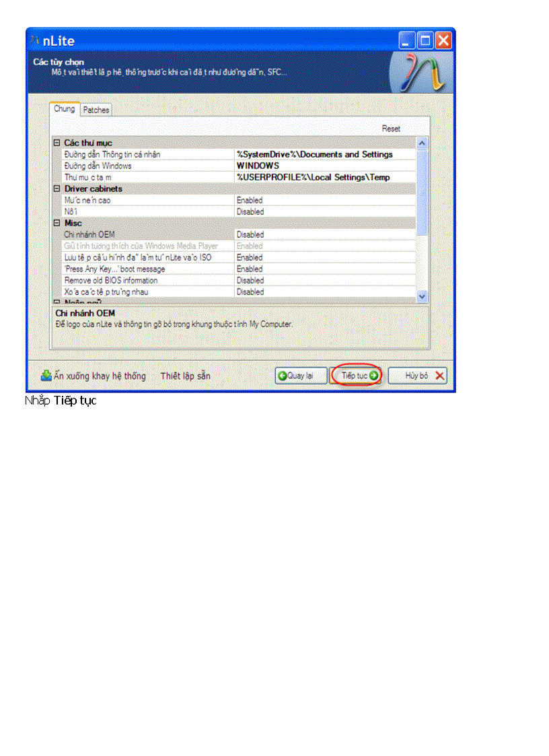Image resolution: width=549 pixels, height=756 pixels.
Task: Collapse the 'Misc' section
Action: point(55,223)
